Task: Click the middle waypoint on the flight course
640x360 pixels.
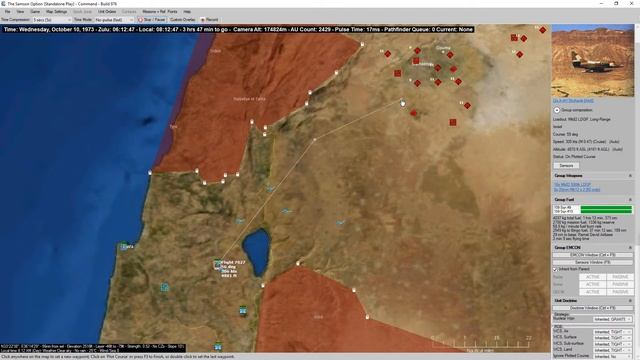Action: pyautogui.click(x=314, y=140)
